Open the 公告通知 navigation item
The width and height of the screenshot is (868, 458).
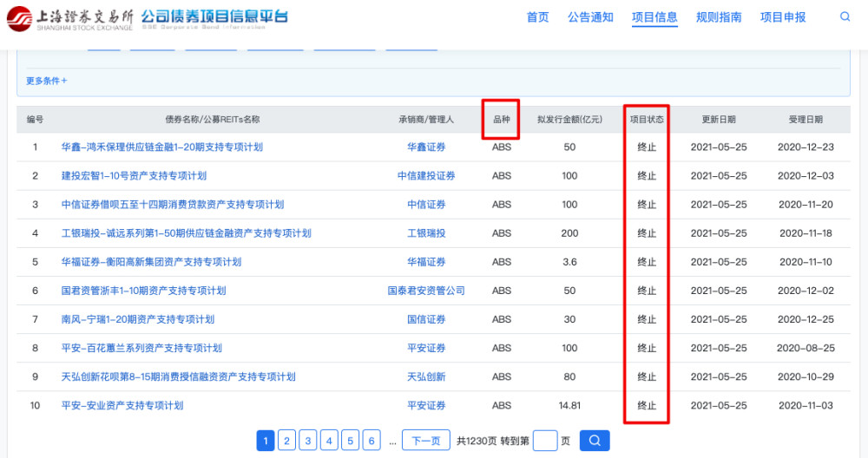pos(590,17)
